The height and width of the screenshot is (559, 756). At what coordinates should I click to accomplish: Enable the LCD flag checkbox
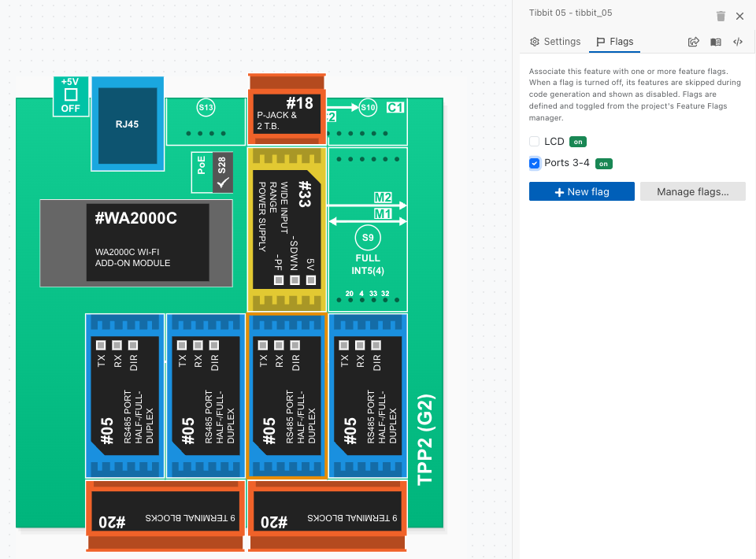point(534,142)
